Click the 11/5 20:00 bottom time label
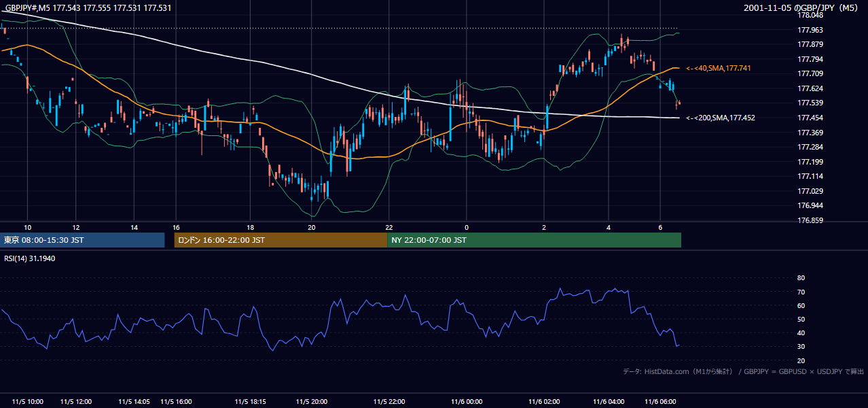The image size is (868, 408). pos(312,401)
